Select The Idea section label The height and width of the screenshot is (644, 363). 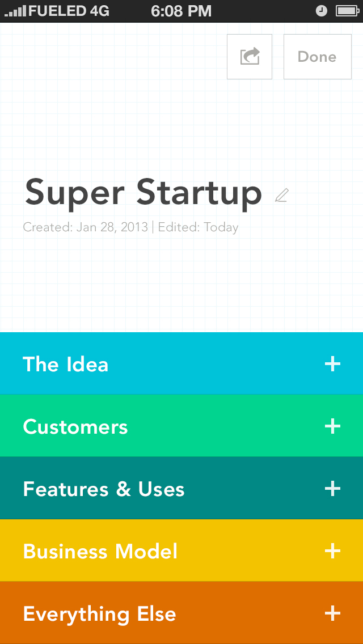click(x=65, y=365)
